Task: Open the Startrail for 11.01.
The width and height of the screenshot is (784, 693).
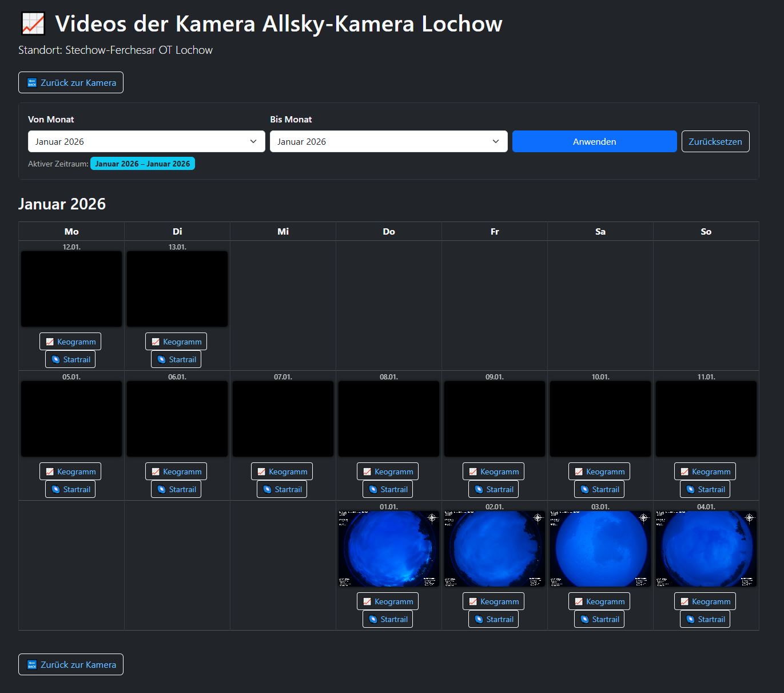Action: (705, 489)
